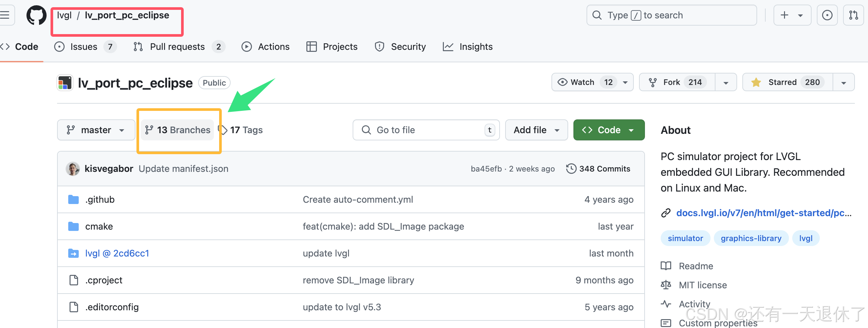Expand the Fork options dropdown arrow
Image resolution: width=868 pixels, height=328 pixels.
726,83
